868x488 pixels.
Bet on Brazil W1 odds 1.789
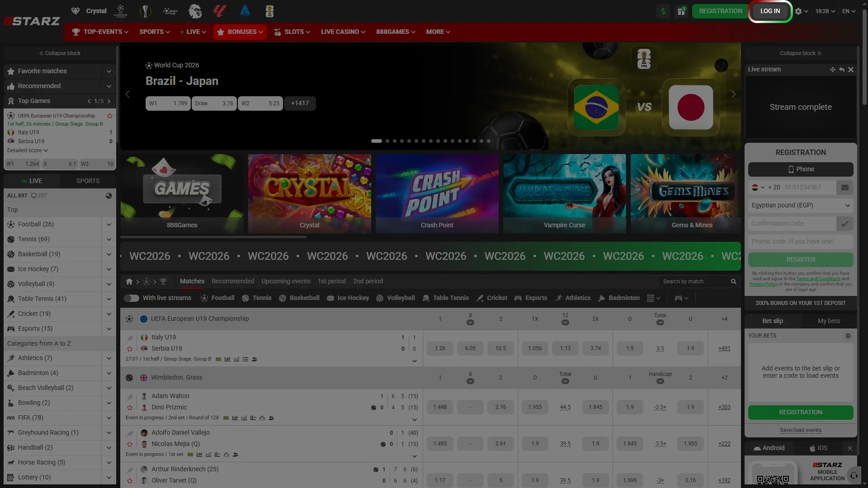point(168,103)
